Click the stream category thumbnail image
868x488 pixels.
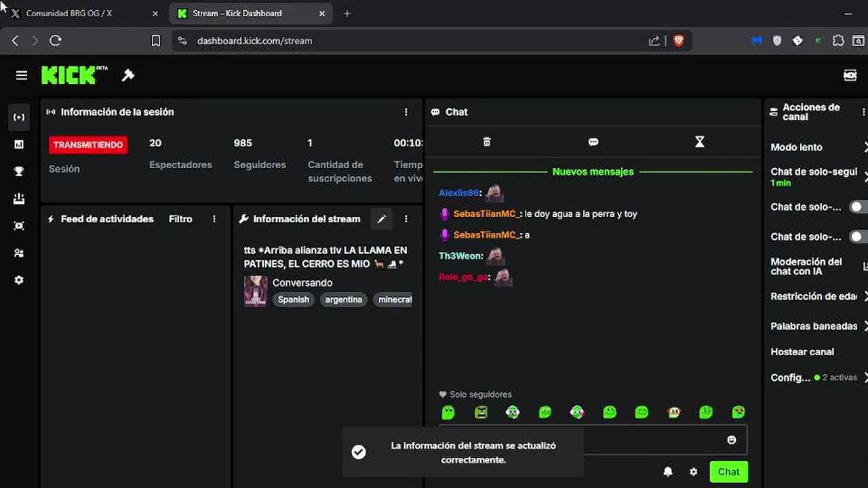(256, 291)
